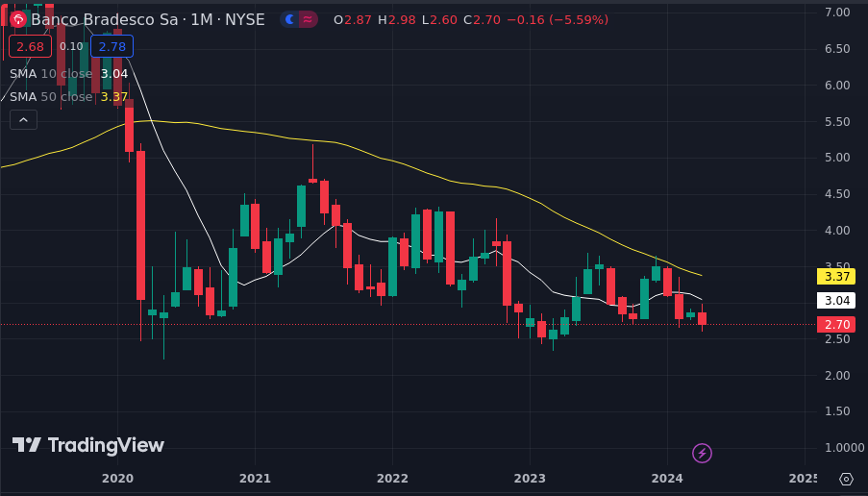Click the Banco Bradesco Sa symbol title
868x496 pixels.
click(105, 20)
